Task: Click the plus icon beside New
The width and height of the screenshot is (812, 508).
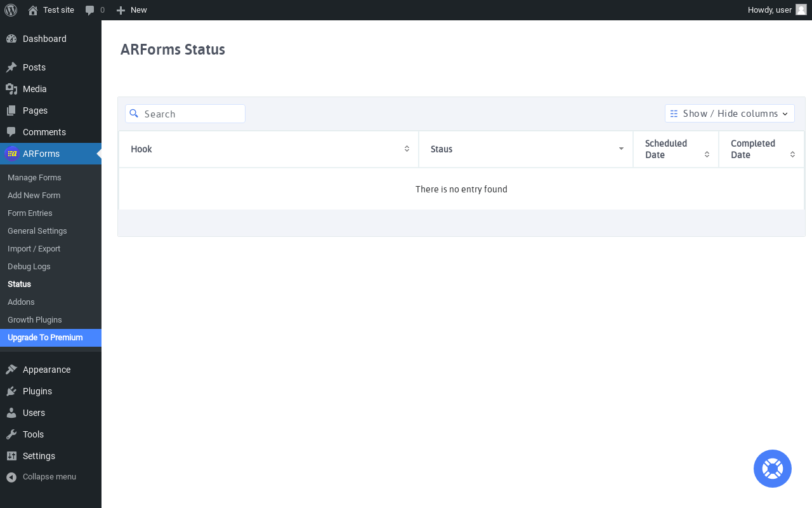Action: [x=121, y=10]
